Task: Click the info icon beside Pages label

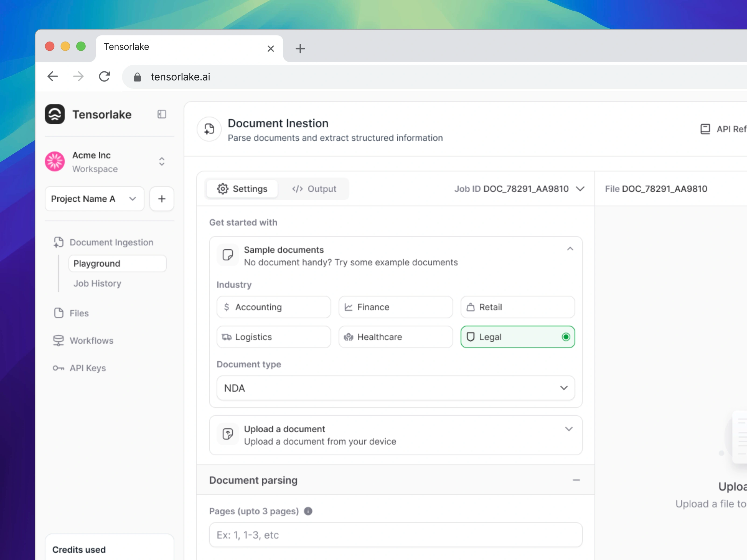Action: pos(308,511)
